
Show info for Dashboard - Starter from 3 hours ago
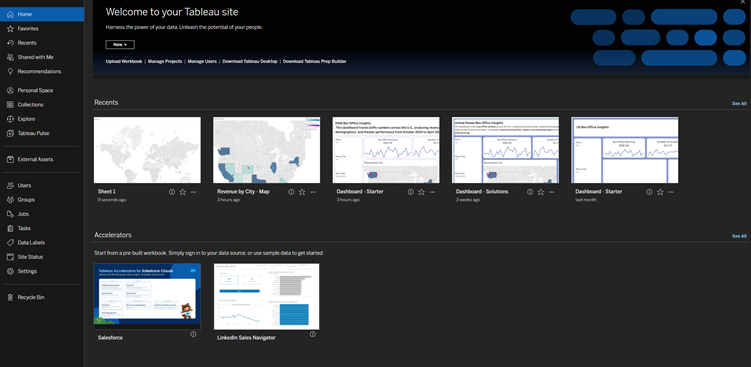click(x=410, y=192)
